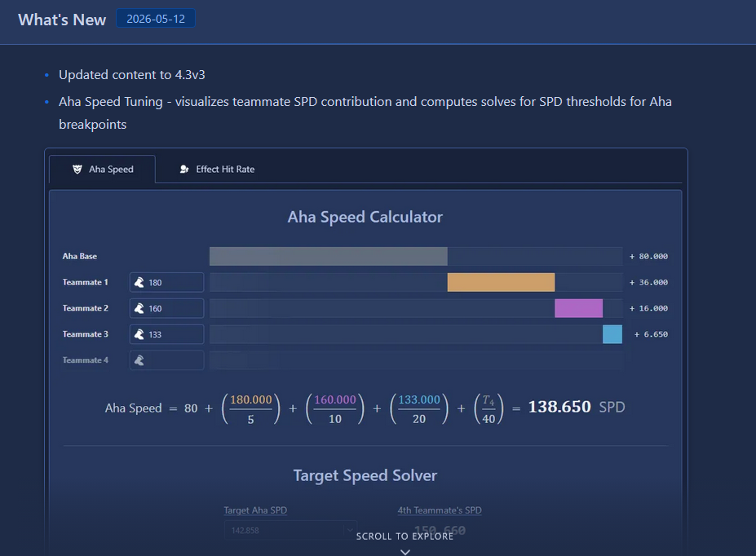Click the Aha Speed tab mask icon
756x556 pixels.
tap(77, 169)
